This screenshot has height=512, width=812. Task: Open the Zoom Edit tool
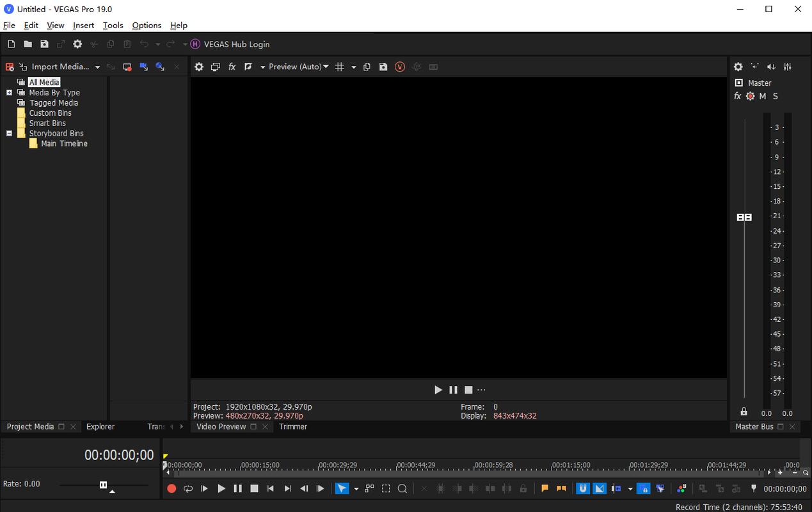[x=402, y=488]
